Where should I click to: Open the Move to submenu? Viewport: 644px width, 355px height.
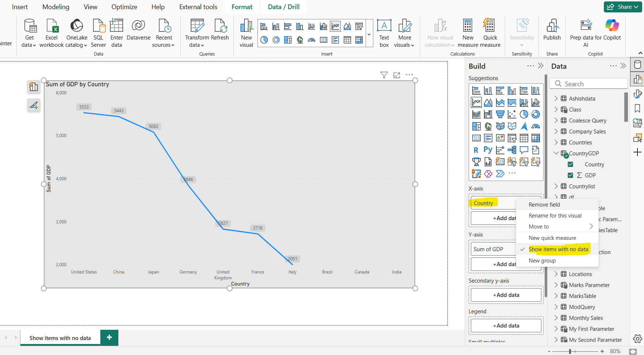click(x=539, y=226)
